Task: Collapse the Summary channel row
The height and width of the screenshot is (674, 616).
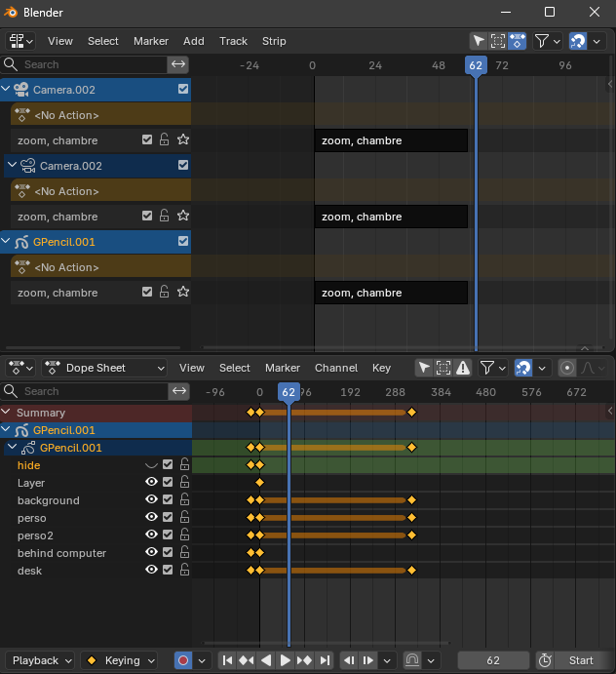Action: coord(6,413)
